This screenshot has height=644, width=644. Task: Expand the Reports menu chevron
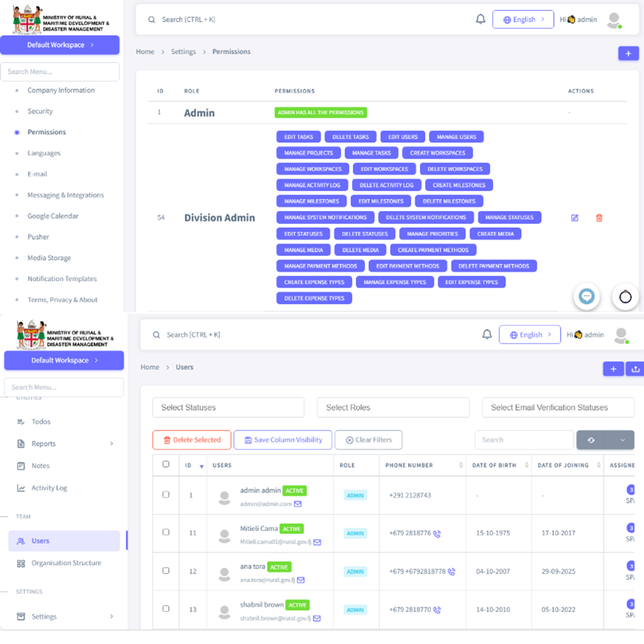pos(112,444)
